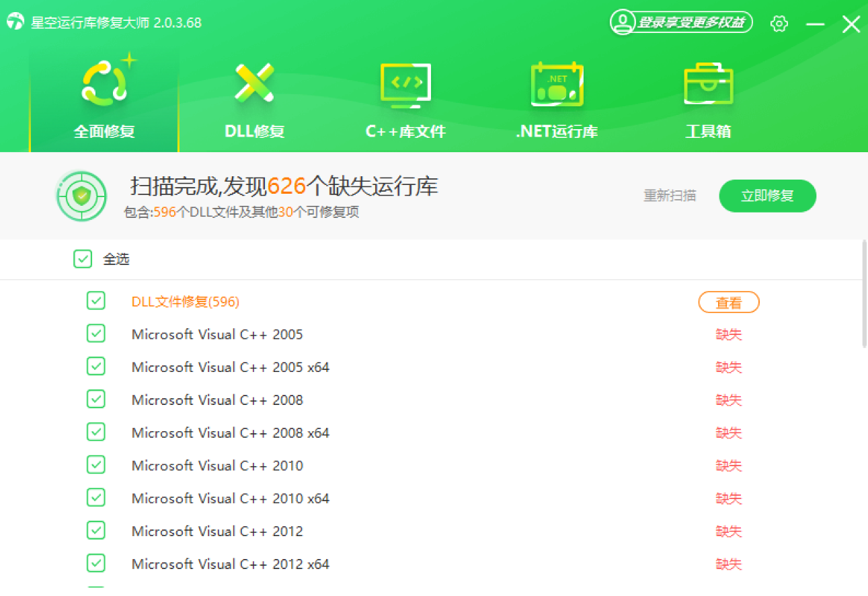Uncheck the DLL文件修复(596) checkbox
The height and width of the screenshot is (596, 868).
(x=96, y=301)
